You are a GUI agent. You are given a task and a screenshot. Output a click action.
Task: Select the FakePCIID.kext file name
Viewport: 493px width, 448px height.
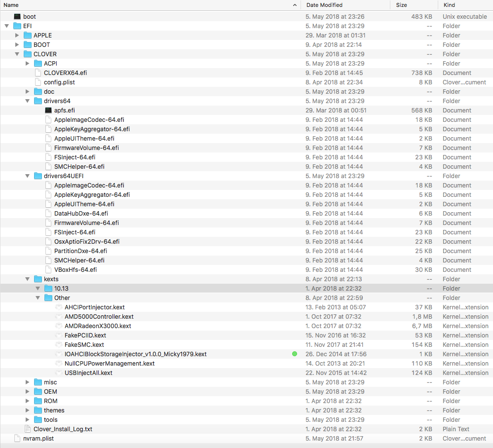point(85,336)
